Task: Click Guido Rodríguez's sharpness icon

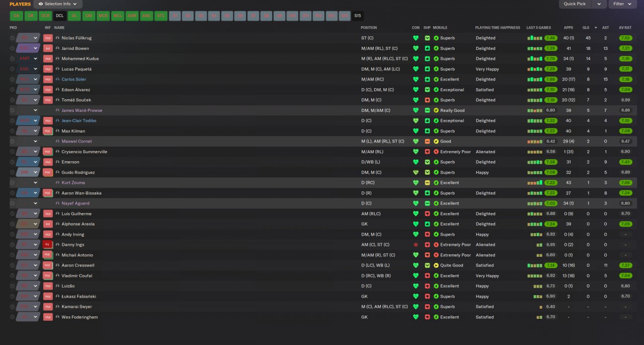Action: click(427, 172)
